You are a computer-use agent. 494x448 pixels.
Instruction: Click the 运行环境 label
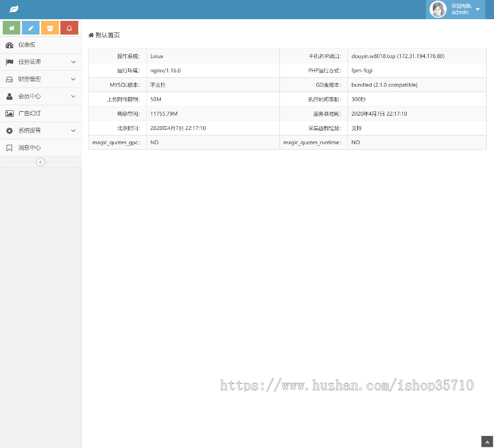(x=128, y=71)
